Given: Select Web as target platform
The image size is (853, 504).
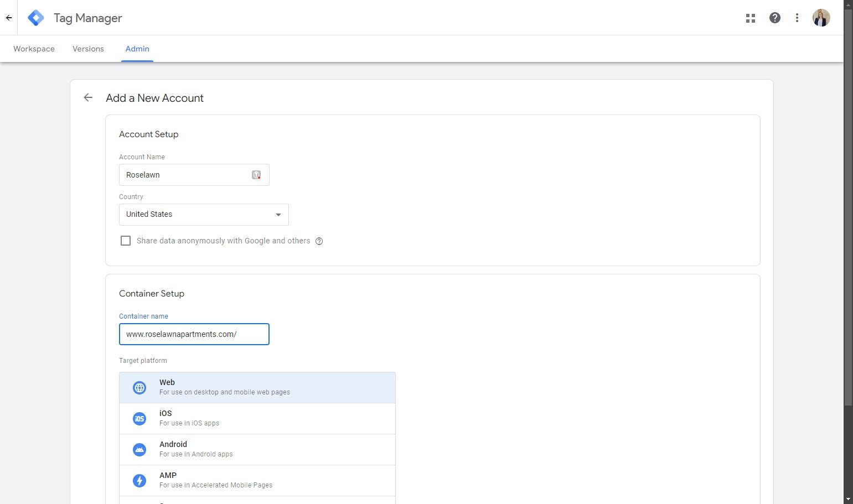Looking at the screenshot, I should click(x=257, y=388).
